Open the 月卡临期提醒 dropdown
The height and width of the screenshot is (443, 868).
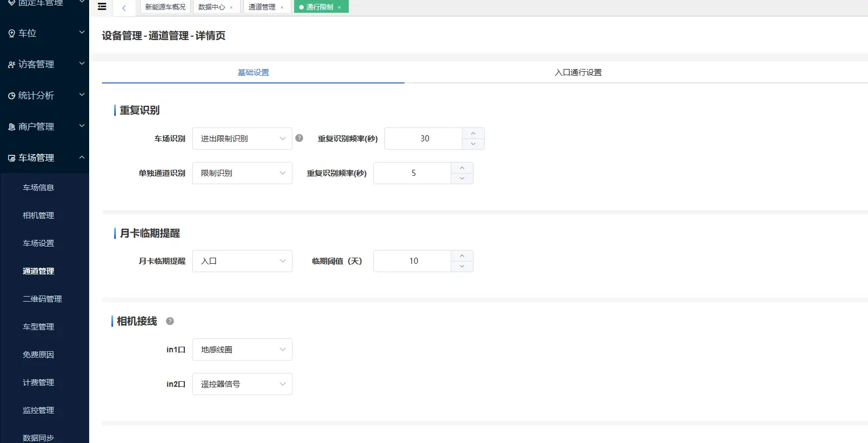click(x=242, y=261)
